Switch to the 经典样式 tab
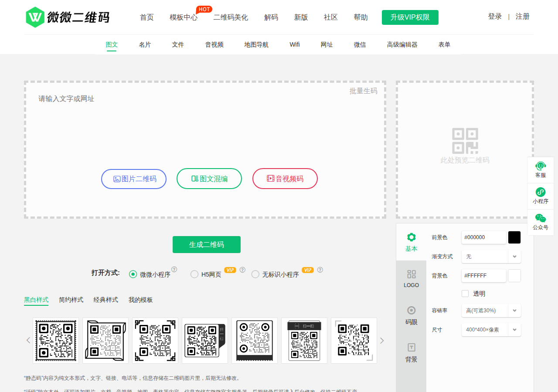This screenshot has height=392, width=558. [106, 300]
